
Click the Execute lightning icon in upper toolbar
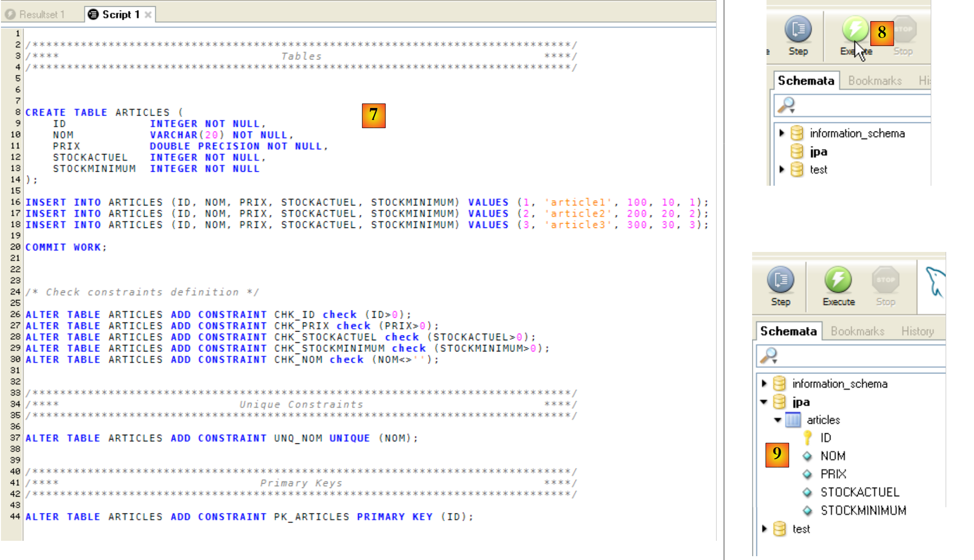(x=854, y=28)
